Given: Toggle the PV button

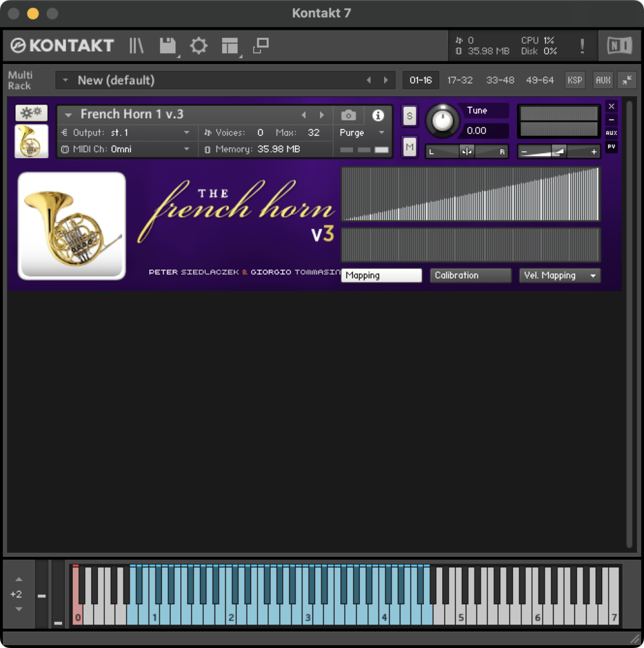Looking at the screenshot, I should pyautogui.click(x=612, y=147).
